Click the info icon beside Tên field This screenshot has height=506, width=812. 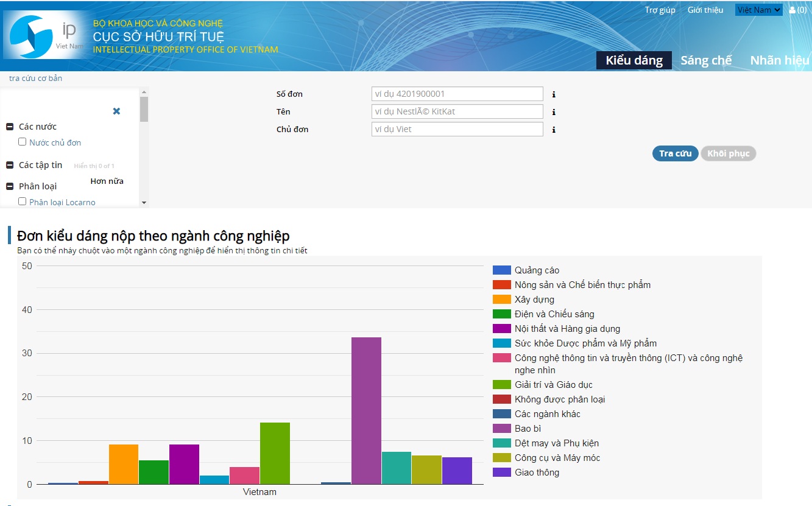tap(554, 112)
